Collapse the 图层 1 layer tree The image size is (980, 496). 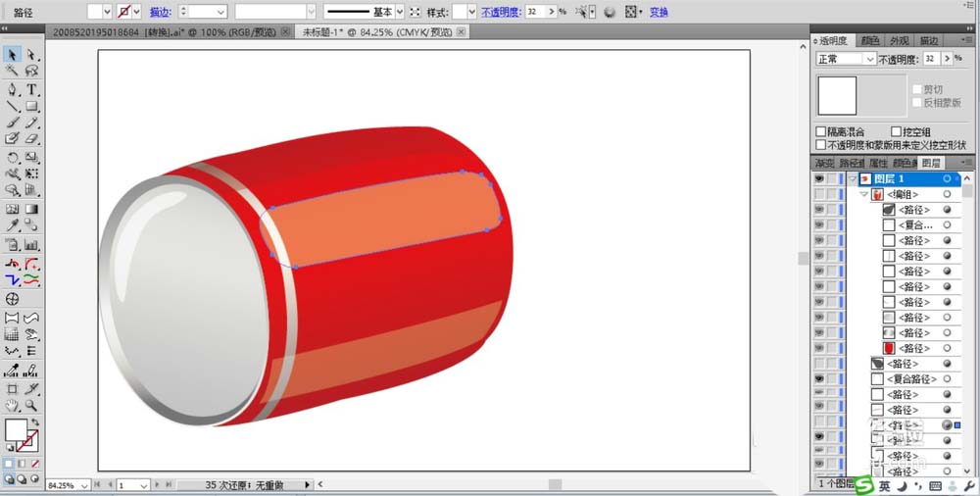pyautogui.click(x=853, y=179)
